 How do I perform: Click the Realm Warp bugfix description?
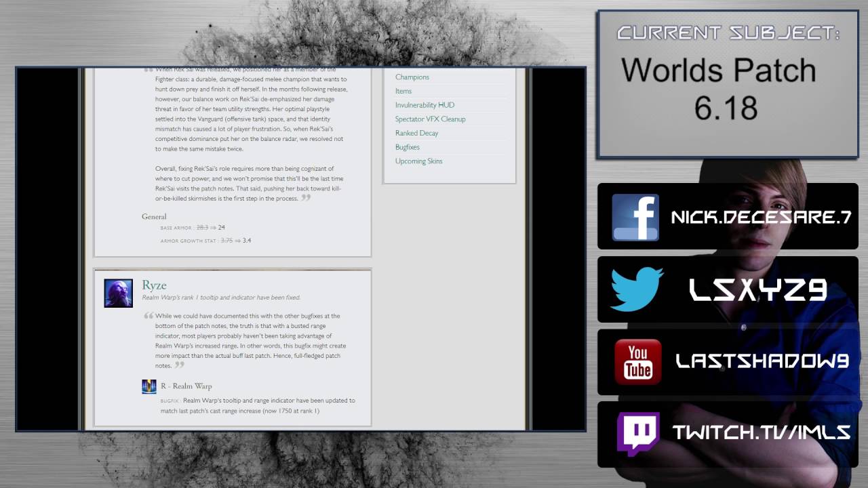click(x=258, y=405)
